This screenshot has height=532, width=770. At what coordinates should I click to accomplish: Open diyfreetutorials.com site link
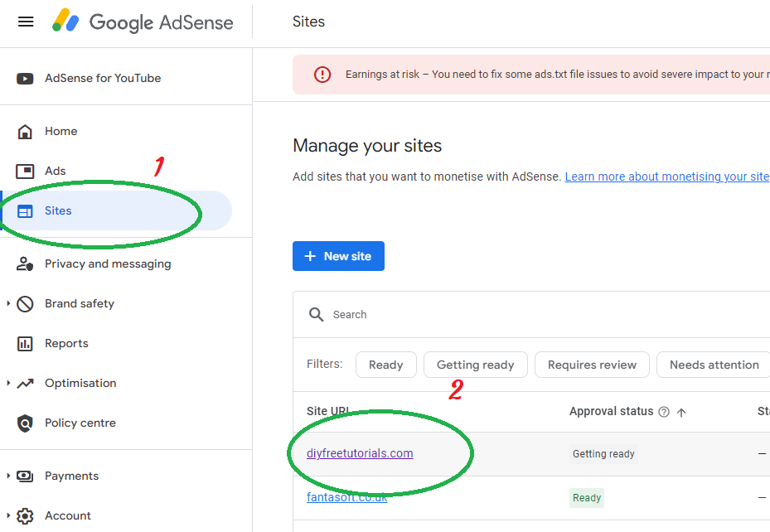(360, 453)
